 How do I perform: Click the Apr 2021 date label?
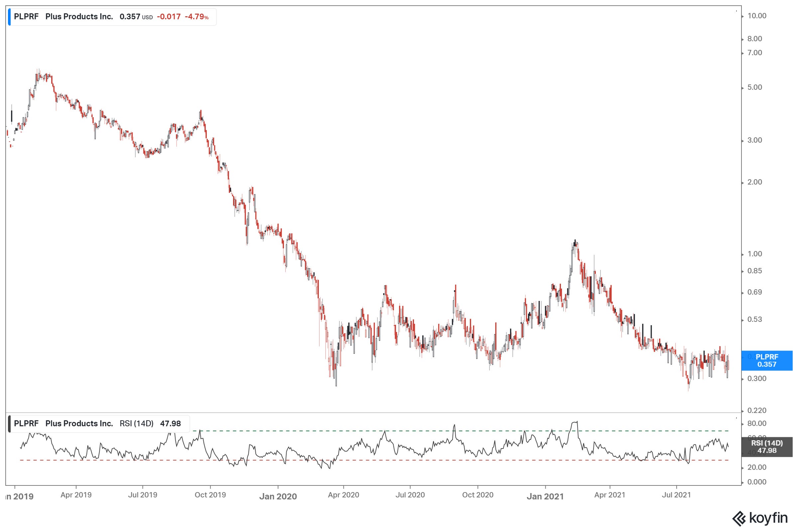tap(610, 495)
